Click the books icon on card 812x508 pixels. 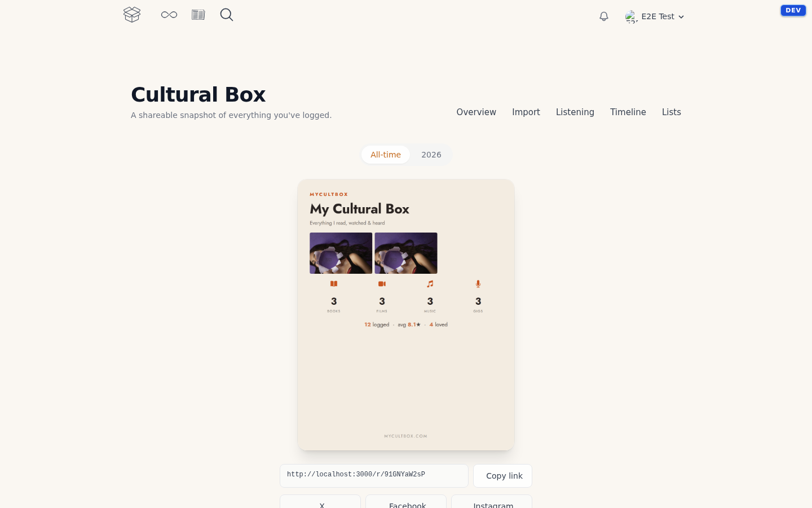pyautogui.click(x=334, y=284)
